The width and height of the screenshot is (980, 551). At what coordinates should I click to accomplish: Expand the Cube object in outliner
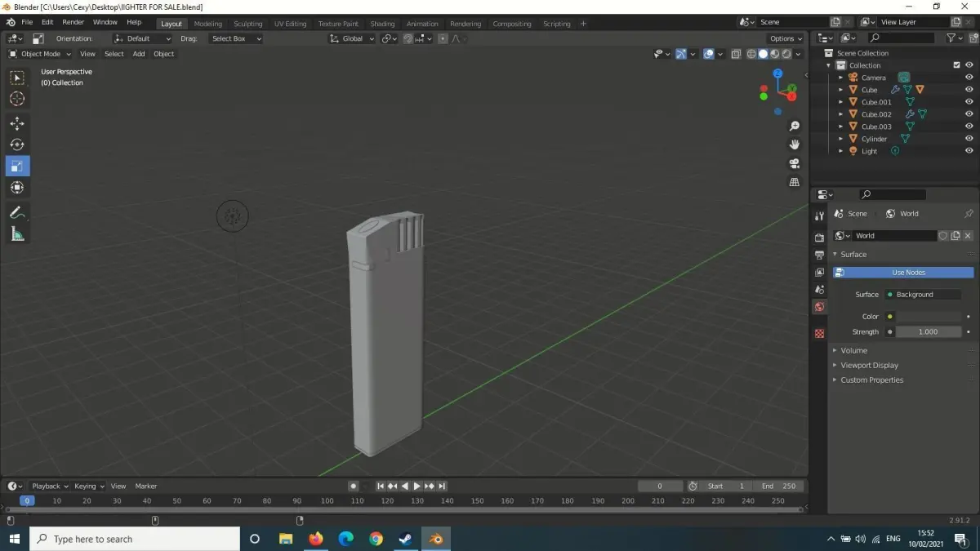841,90
